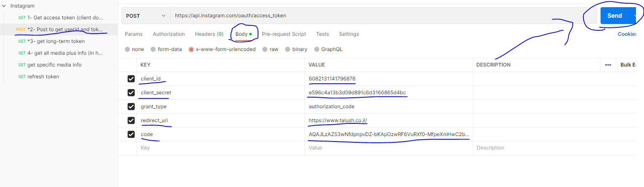The image size is (644, 187).
Task: Click the https://www.talush.co.il/ value
Action: 338,120
